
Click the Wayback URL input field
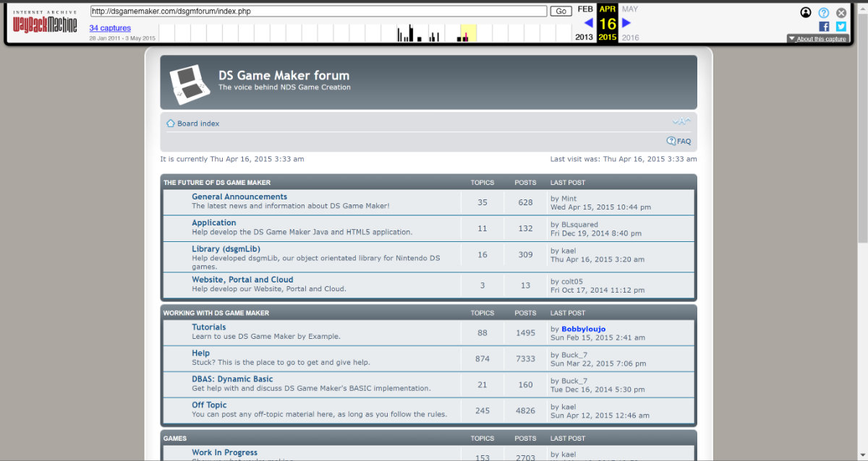(x=318, y=11)
